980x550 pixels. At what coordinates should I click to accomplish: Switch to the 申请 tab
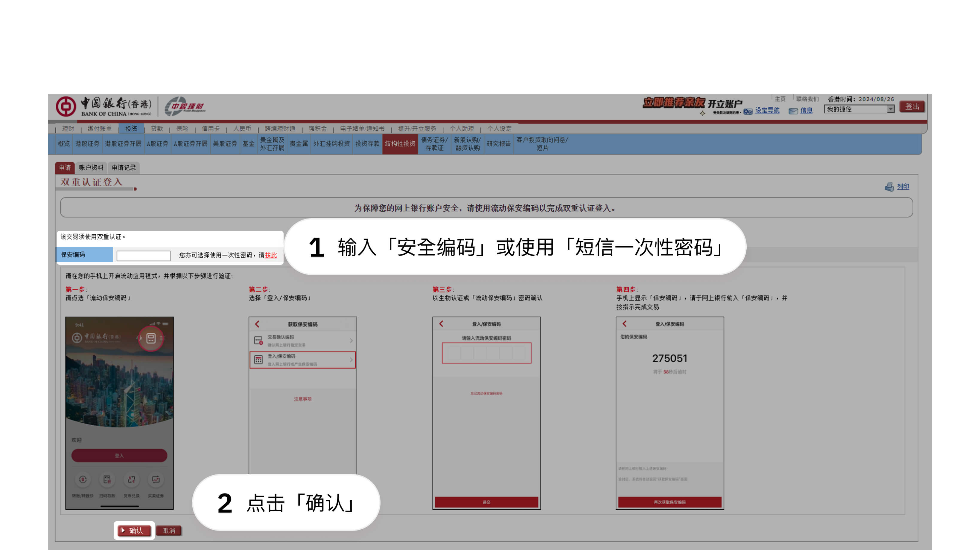click(65, 168)
